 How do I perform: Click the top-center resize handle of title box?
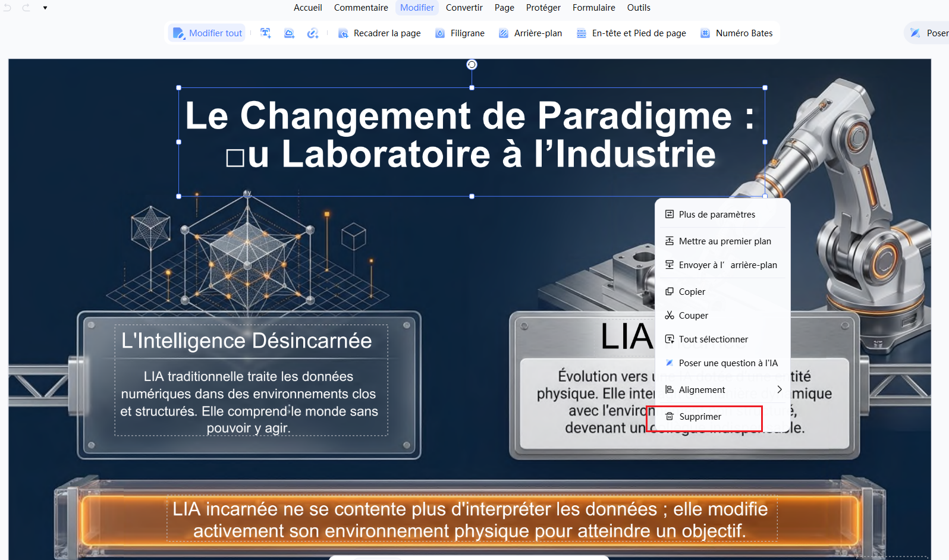(472, 87)
